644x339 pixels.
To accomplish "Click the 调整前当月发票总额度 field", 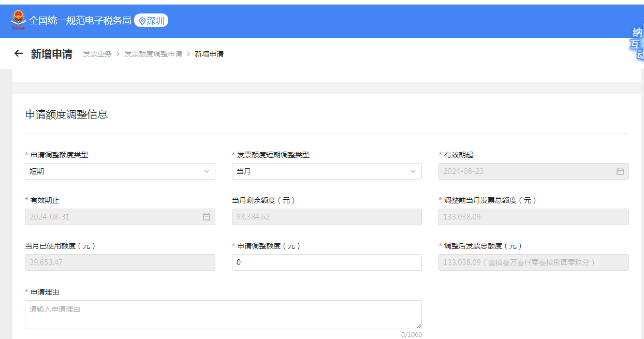I will point(533,217).
